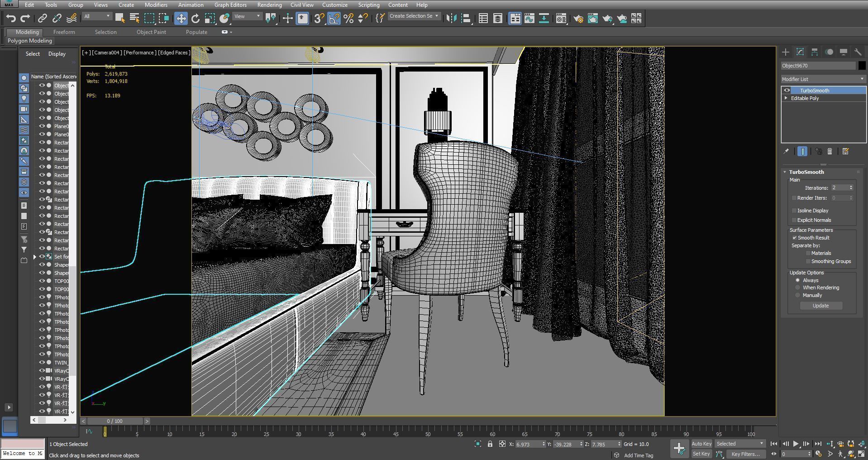Screen dimensions: 868x460
Task: Open the Motion command panel tab
Action: pos(829,52)
